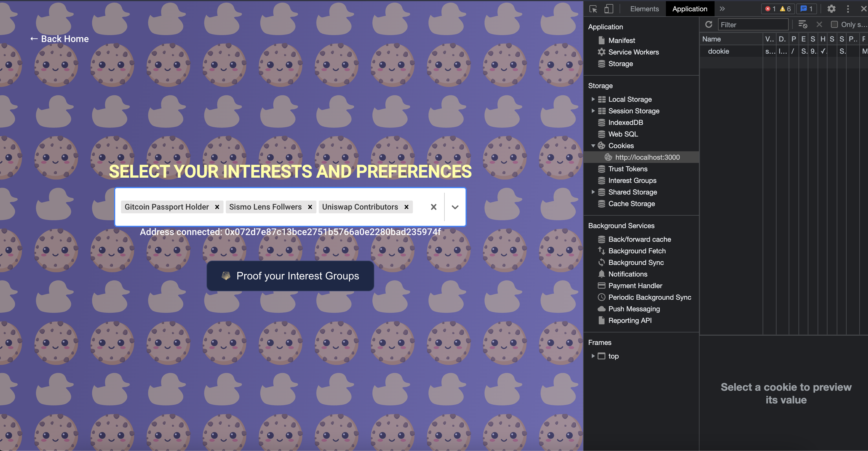Expand the Local Storage tree node

pos(593,99)
